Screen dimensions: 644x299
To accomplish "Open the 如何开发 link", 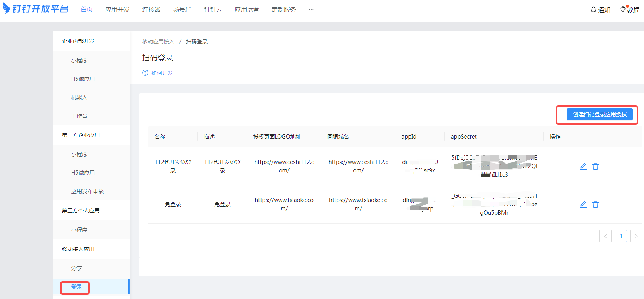I will [x=162, y=73].
